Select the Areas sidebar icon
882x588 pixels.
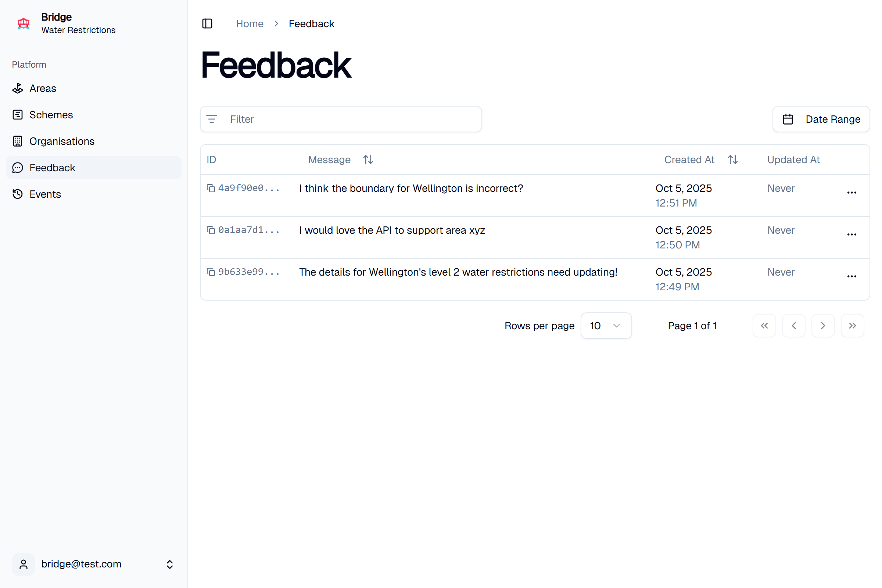point(18,88)
